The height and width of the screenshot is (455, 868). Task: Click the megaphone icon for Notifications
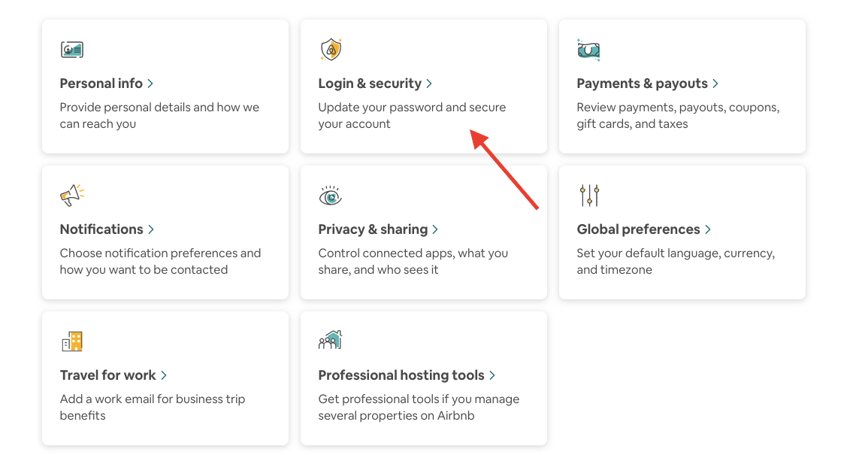point(71,195)
